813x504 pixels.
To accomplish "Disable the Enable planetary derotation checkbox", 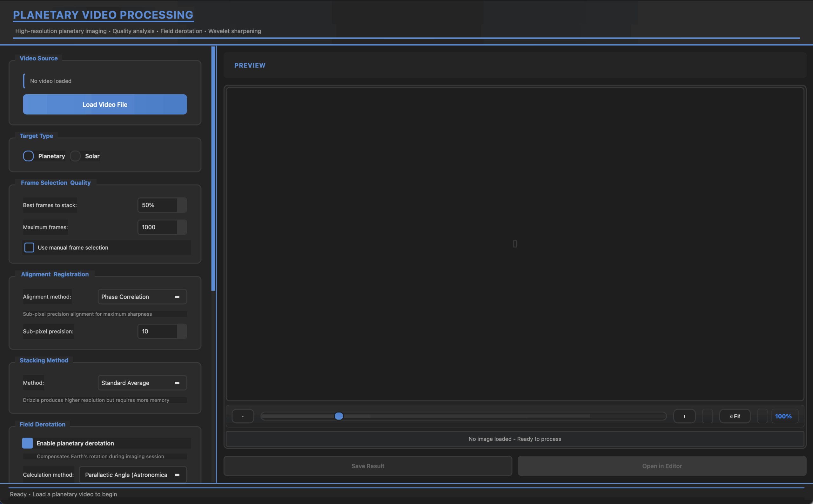I will (x=27, y=443).
